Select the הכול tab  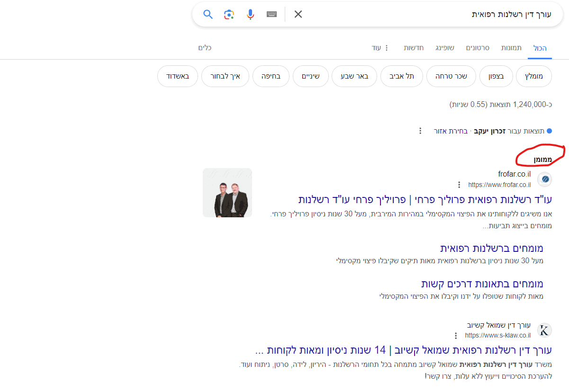pos(540,48)
